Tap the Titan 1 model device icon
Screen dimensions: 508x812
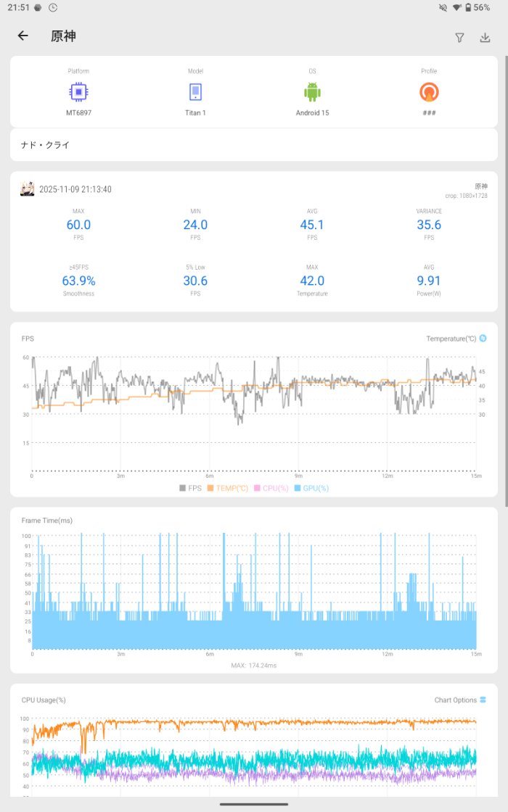coord(195,92)
